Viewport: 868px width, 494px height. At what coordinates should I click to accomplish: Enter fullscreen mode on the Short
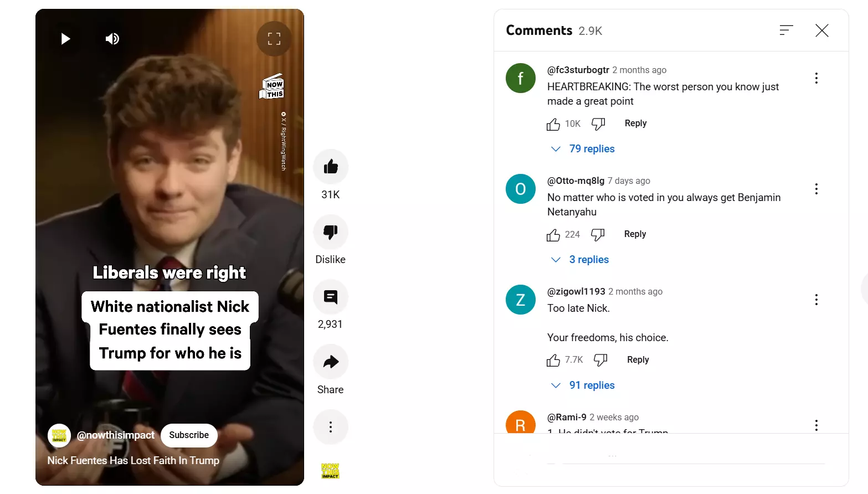point(274,39)
